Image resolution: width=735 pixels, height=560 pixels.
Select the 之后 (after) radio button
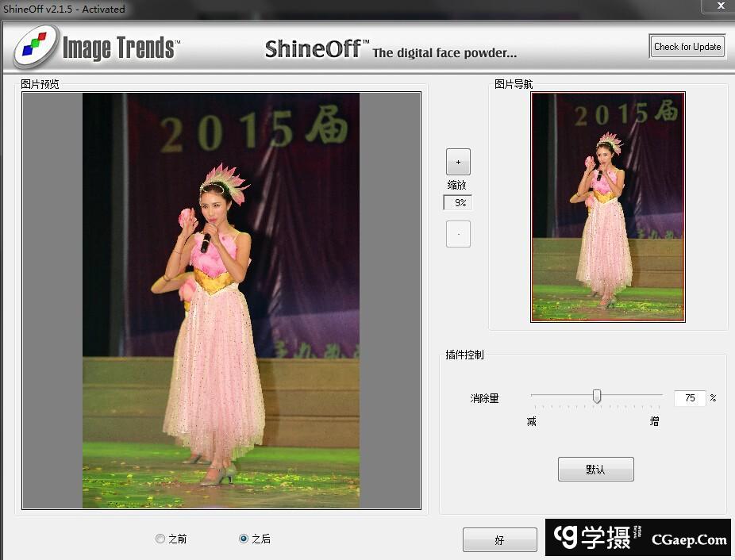244,539
